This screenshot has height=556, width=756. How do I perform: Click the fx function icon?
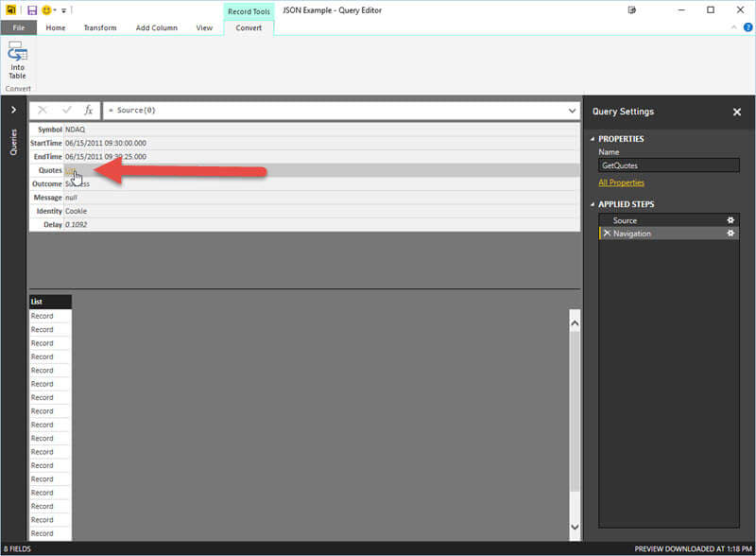point(88,110)
